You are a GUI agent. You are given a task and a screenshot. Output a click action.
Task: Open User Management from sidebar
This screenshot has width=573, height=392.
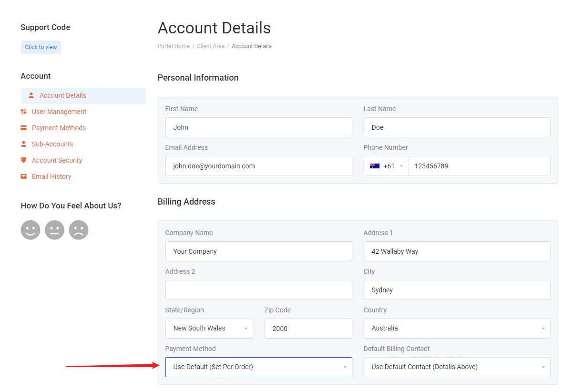pyautogui.click(x=59, y=112)
